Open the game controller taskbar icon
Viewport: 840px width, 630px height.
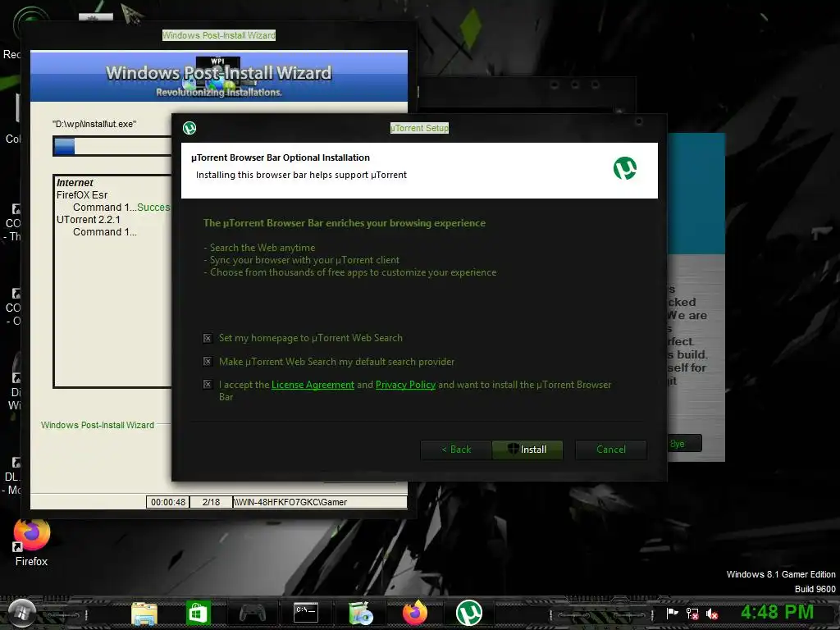click(x=253, y=612)
